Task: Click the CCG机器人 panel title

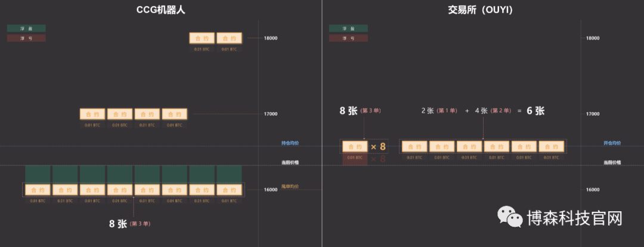Action: (x=161, y=10)
